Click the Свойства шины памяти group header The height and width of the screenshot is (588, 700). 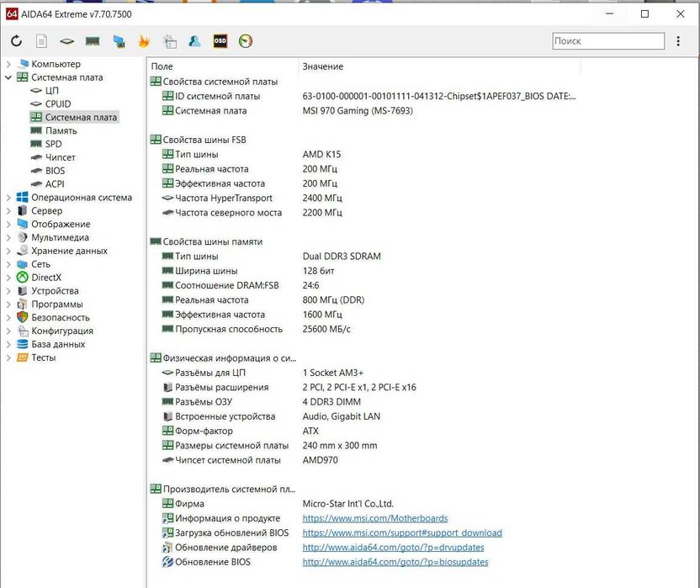[206, 242]
